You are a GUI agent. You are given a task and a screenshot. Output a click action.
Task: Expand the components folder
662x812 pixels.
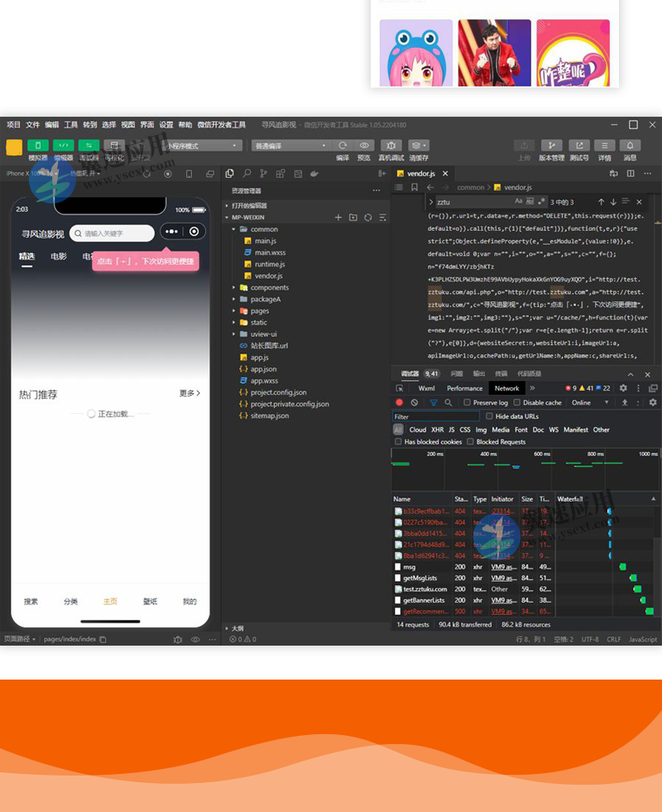[x=234, y=287]
